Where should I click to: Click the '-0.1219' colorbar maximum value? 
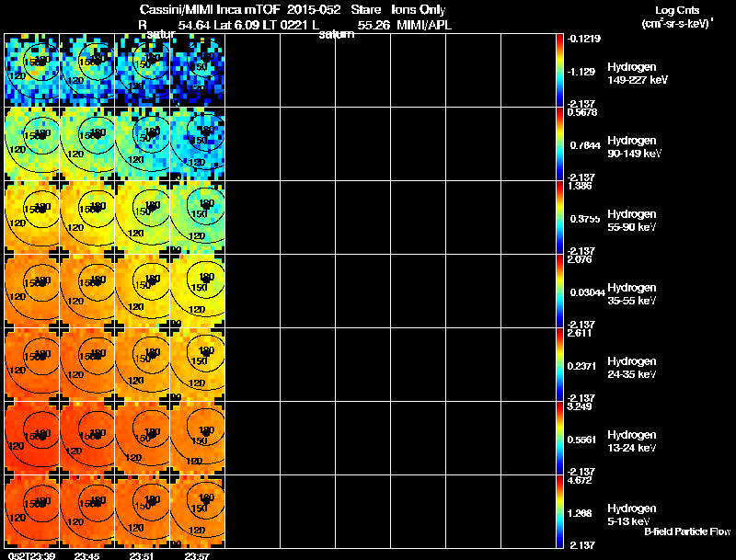(584, 39)
